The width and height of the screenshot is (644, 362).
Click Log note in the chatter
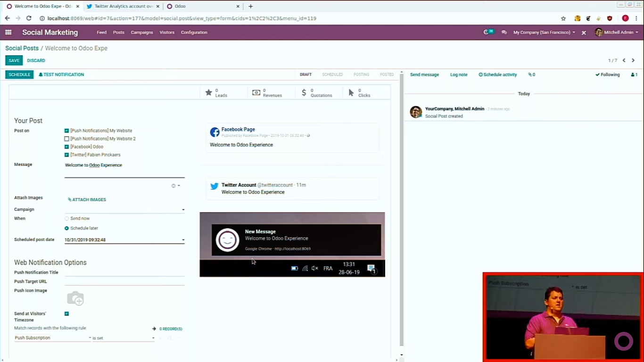pyautogui.click(x=459, y=74)
